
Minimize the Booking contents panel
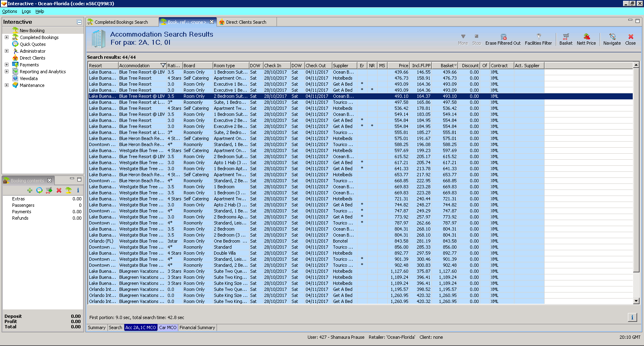(x=72, y=179)
